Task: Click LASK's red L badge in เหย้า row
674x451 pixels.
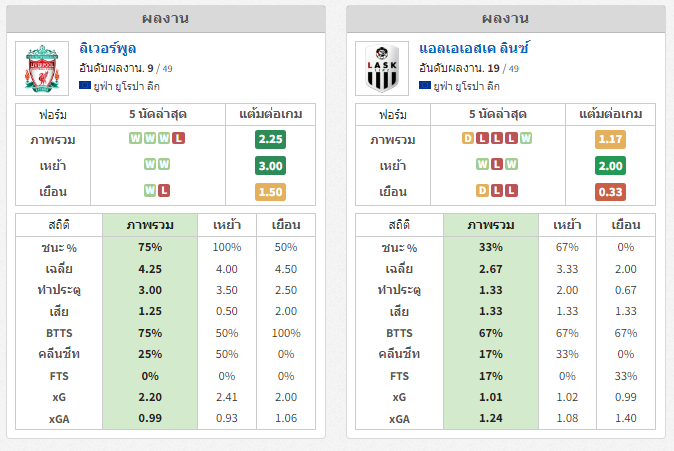Action: pyautogui.click(x=497, y=164)
